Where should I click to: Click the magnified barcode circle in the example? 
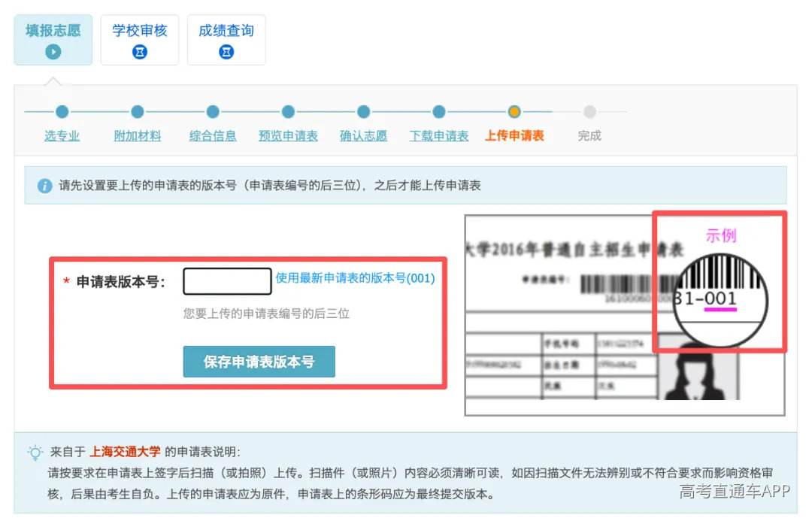pyautogui.click(x=720, y=301)
